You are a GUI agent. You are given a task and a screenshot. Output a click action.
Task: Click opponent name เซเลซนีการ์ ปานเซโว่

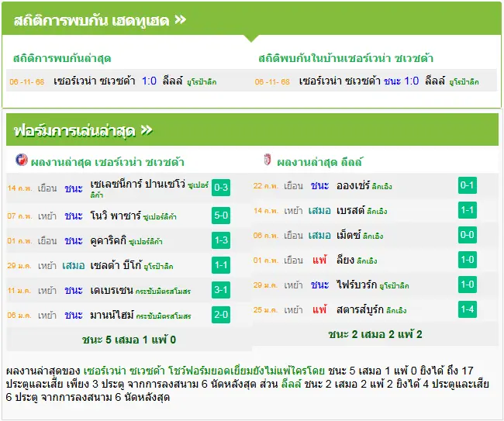click(x=137, y=185)
